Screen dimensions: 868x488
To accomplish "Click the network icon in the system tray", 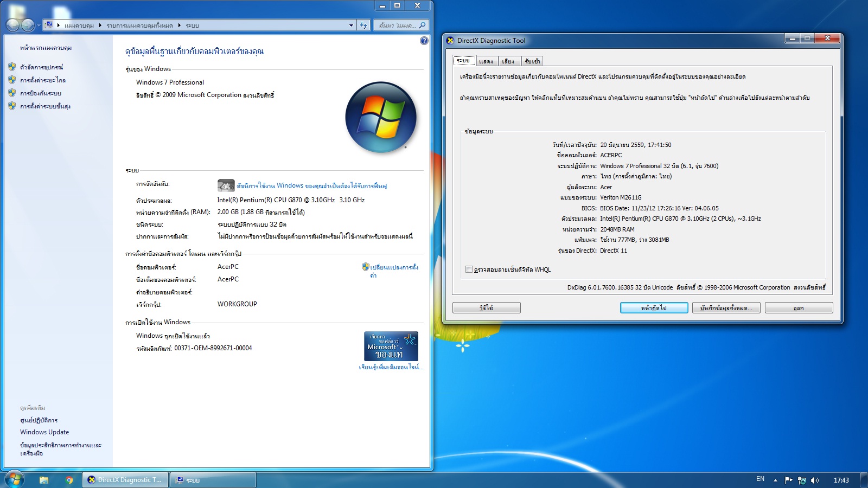I will coord(801,480).
